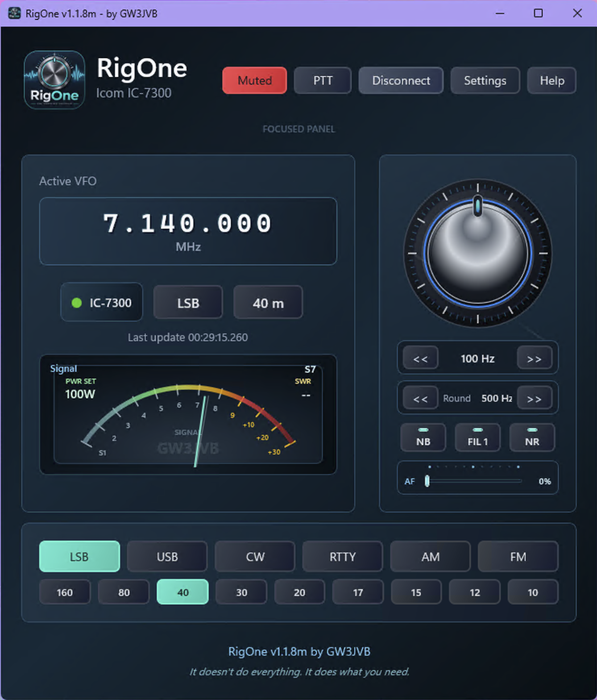Click the 500 Hz round value
597x700 pixels.
497,398
